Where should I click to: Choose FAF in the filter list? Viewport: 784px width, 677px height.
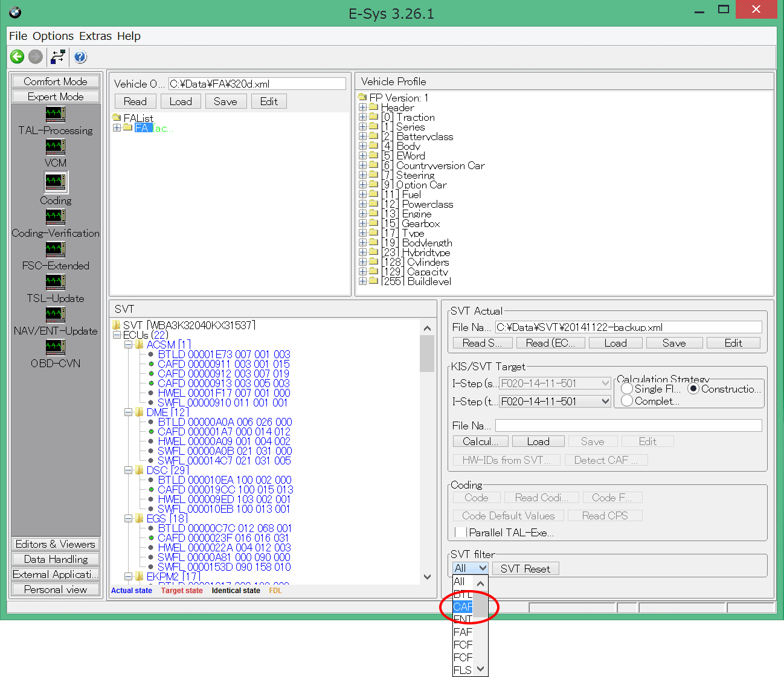pos(463,632)
